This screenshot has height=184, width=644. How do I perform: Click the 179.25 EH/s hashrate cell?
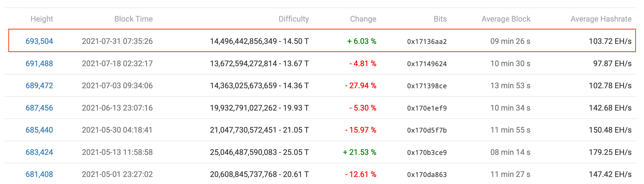click(x=610, y=152)
